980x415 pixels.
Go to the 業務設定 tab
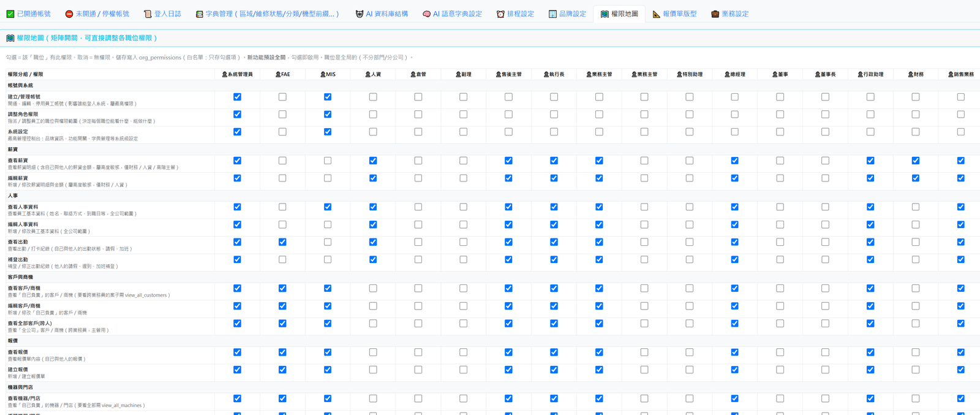click(x=730, y=13)
